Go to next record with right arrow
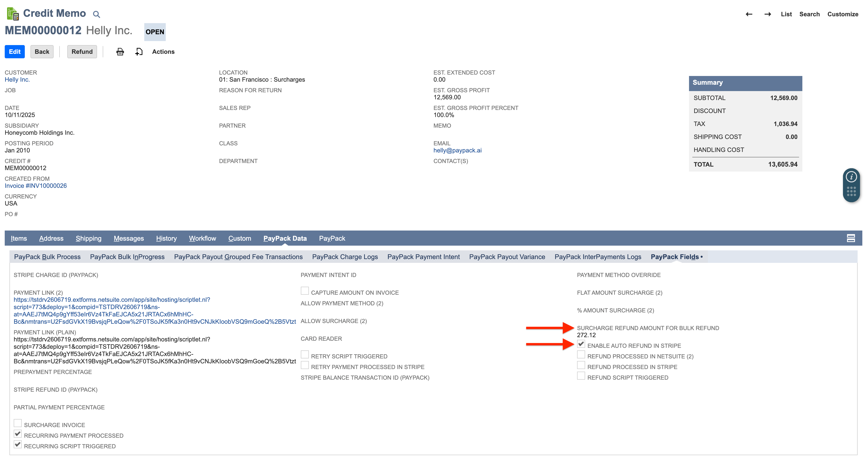The width and height of the screenshot is (868, 462). pyautogui.click(x=768, y=14)
